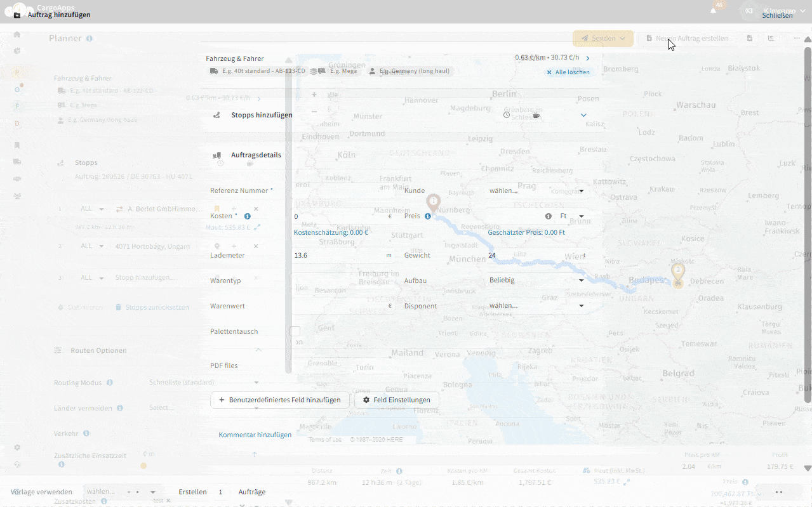
Task: Expand the 0.63 €/km rate chevron in dialog
Action: tap(588, 58)
